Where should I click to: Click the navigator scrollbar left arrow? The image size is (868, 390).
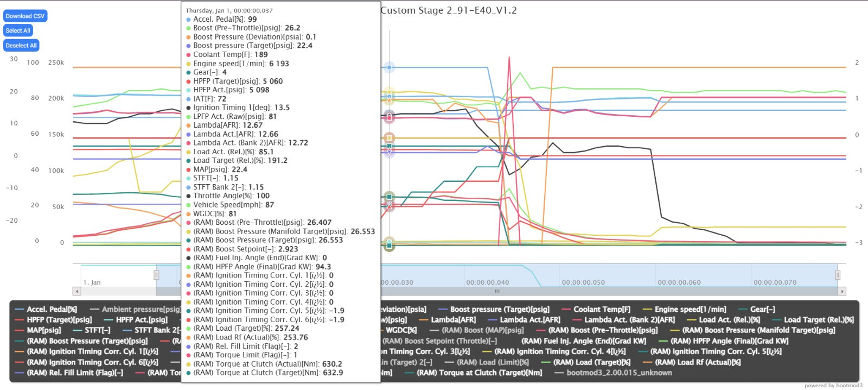tap(77, 291)
